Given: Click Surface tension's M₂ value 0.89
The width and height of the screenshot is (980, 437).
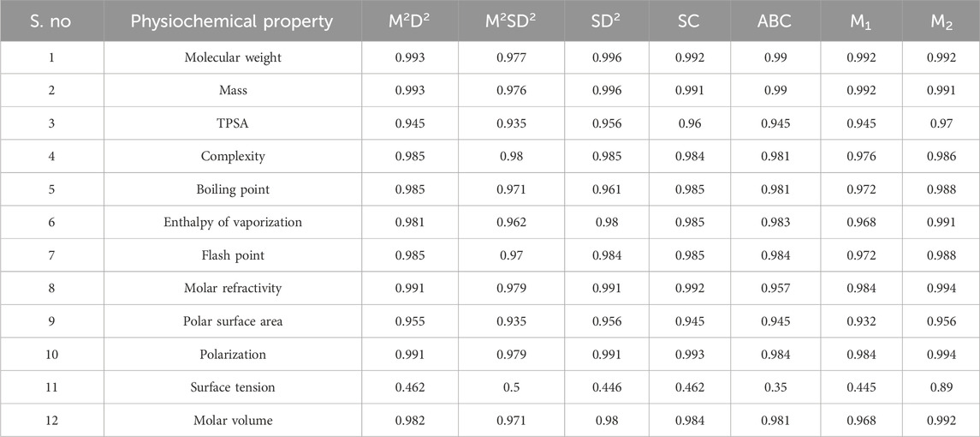Looking at the screenshot, I should [x=940, y=387].
